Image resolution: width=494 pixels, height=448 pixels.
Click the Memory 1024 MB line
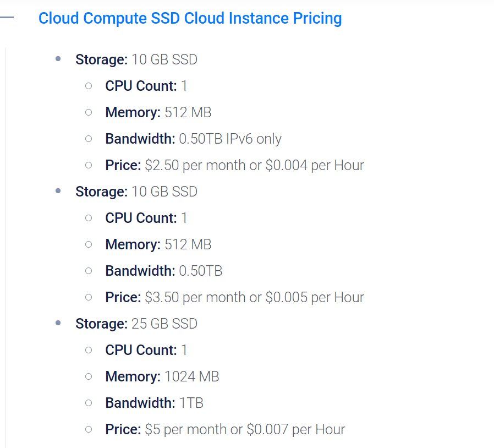tap(162, 377)
